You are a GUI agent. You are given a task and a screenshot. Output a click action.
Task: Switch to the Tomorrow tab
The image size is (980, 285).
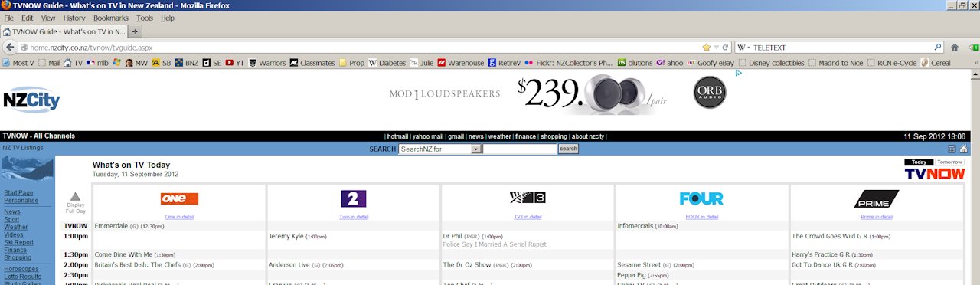(x=950, y=162)
